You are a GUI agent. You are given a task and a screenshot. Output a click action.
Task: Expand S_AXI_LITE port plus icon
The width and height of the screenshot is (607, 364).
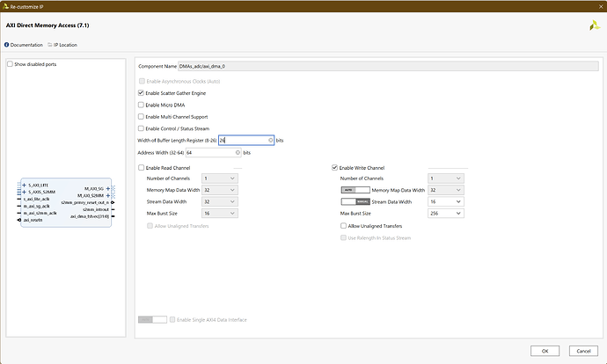pyautogui.click(x=24, y=186)
